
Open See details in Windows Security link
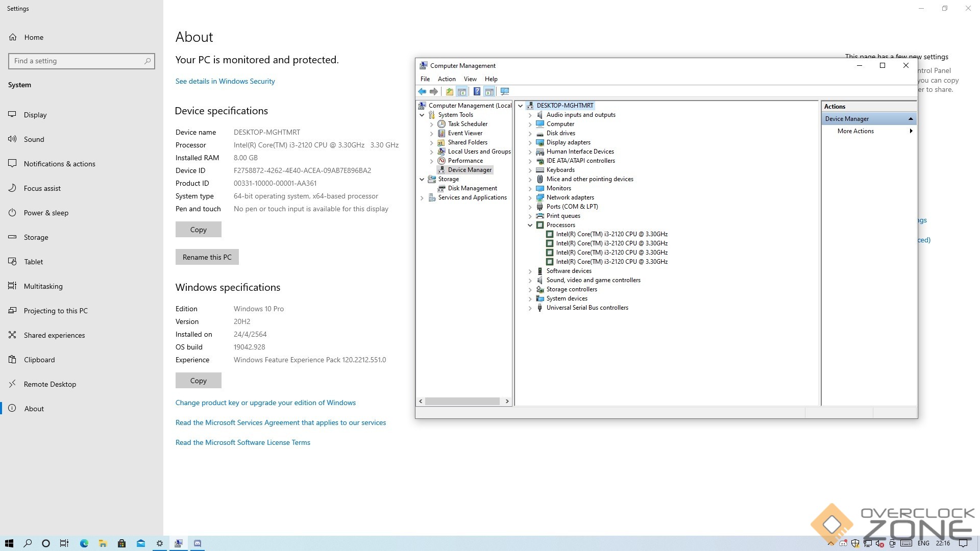225,81
